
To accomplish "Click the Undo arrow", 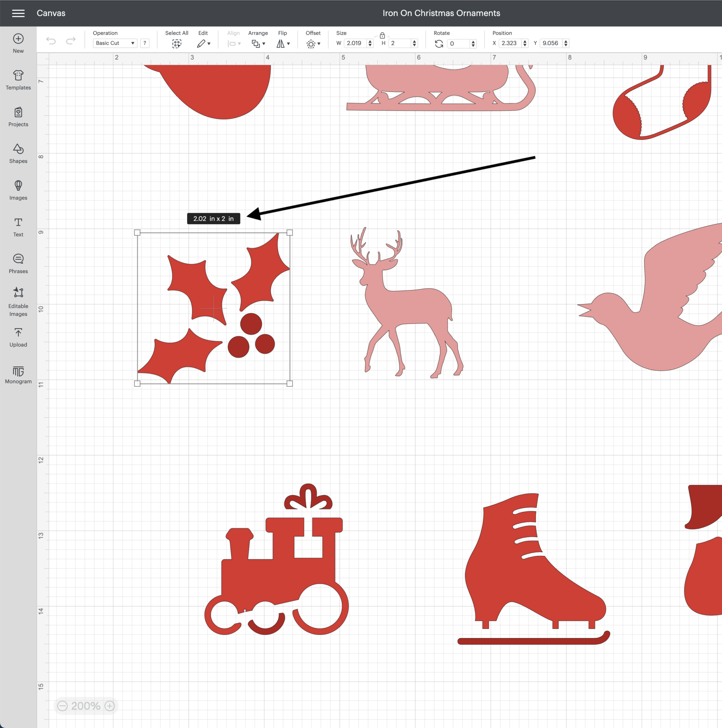I will (51, 40).
